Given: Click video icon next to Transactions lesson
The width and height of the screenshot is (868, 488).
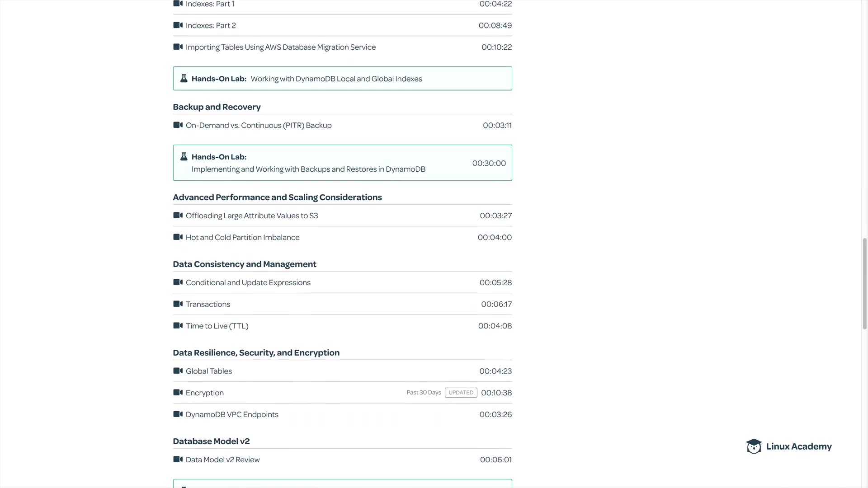Looking at the screenshot, I should 178,304.
